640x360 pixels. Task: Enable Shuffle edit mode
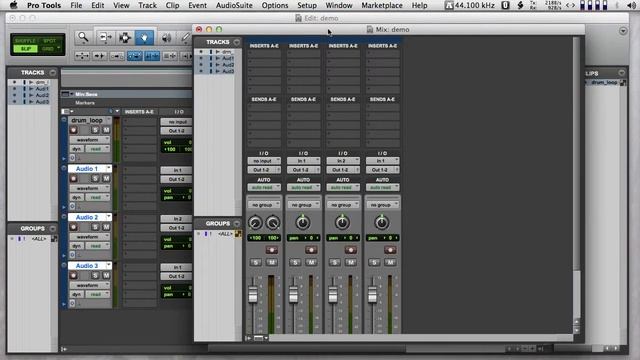click(x=25, y=41)
